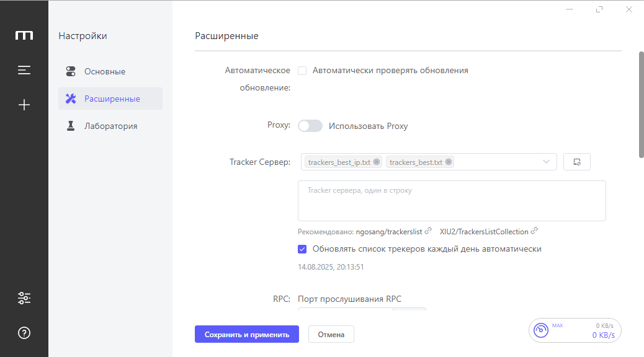
Task: Open ngosang/trackerslist external link icon
Action: 428,231
